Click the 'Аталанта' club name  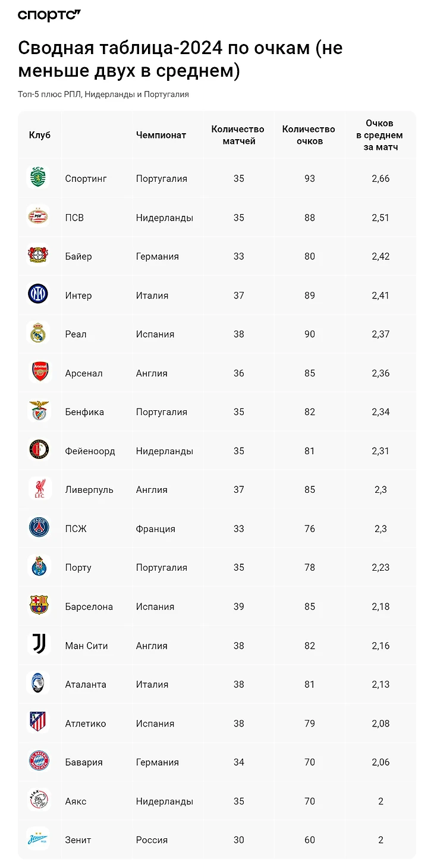point(86,684)
